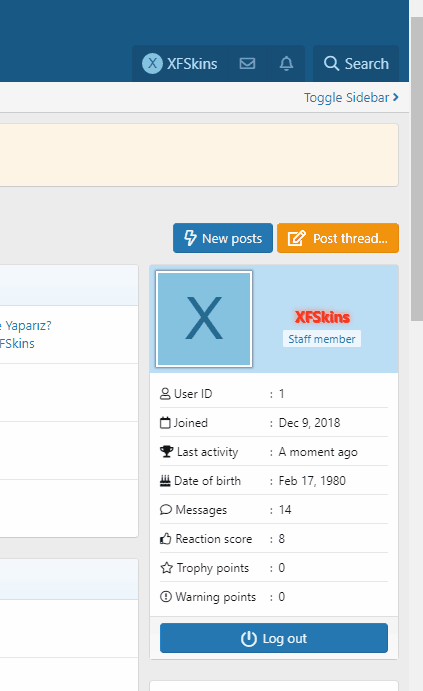Click the 'User ID' label text
The height and width of the screenshot is (691, 423).
[x=193, y=394]
